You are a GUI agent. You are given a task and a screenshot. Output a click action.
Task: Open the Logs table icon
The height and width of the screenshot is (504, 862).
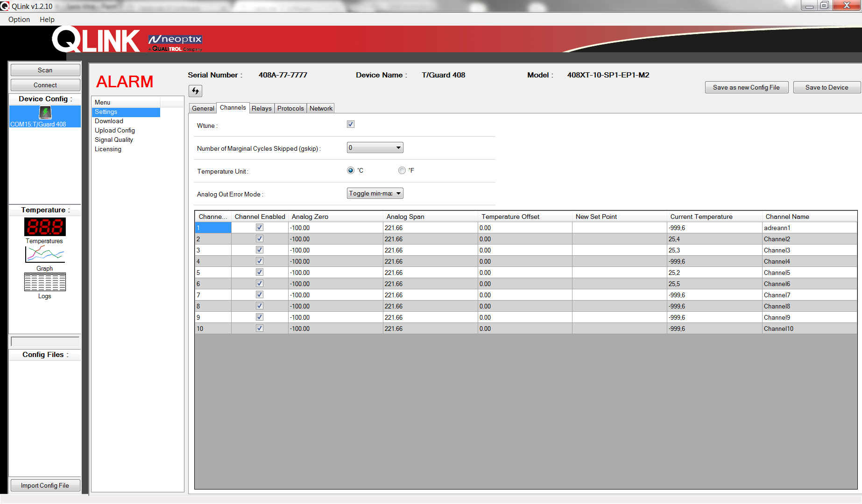tap(45, 282)
